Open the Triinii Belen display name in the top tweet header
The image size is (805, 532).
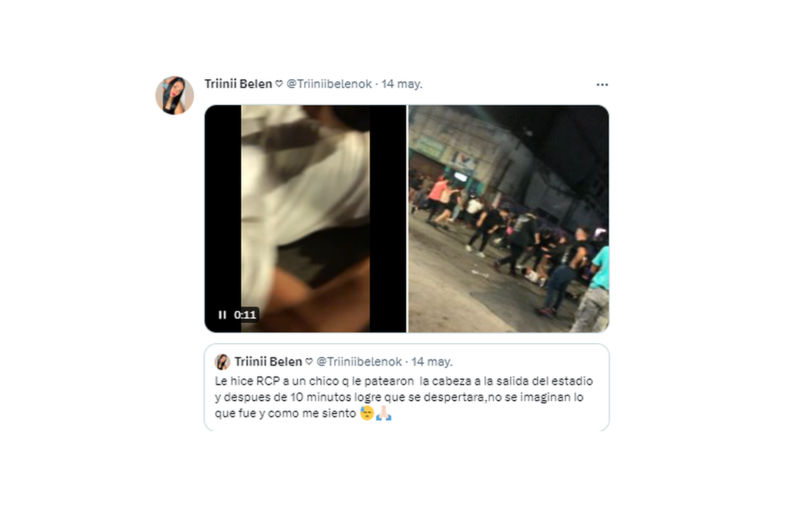point(238,84)
